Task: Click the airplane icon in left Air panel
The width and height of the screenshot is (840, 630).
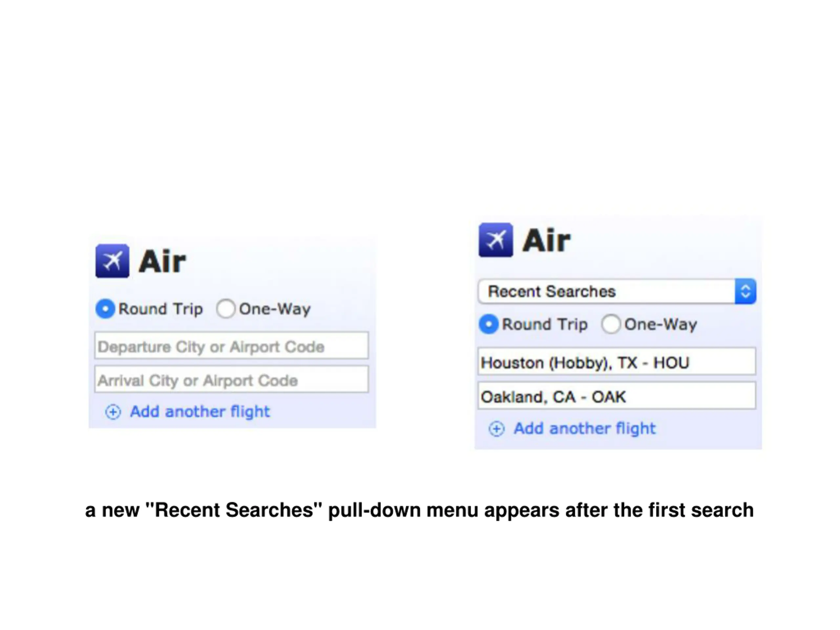Action: click(113, 261)
